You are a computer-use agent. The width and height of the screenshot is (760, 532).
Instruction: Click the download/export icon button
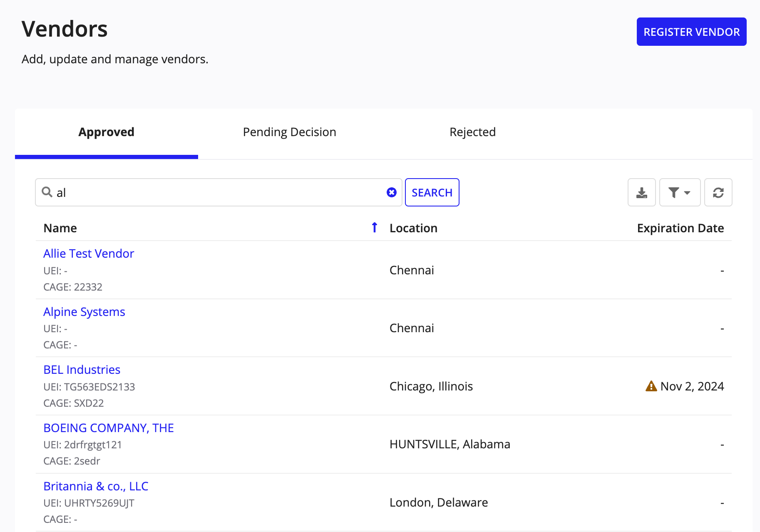point(641,192)
